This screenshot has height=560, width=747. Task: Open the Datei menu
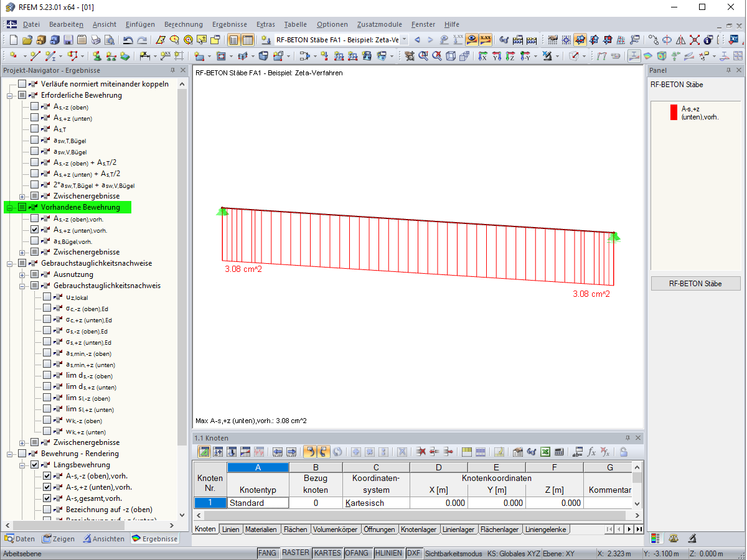31,24
